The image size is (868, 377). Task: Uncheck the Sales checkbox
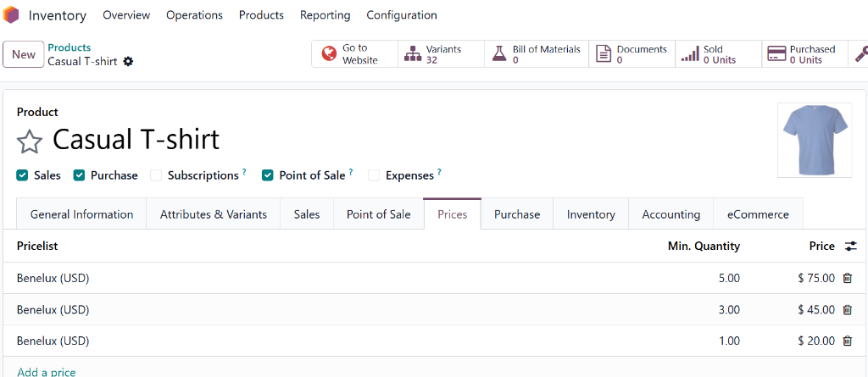[22, 175]
